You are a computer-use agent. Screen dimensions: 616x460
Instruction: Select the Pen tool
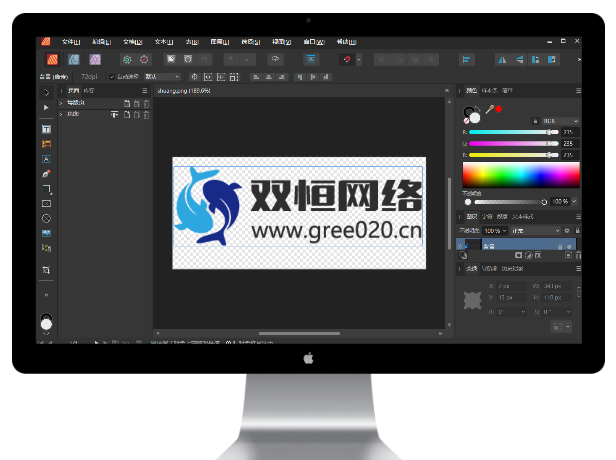coord(46,174)
